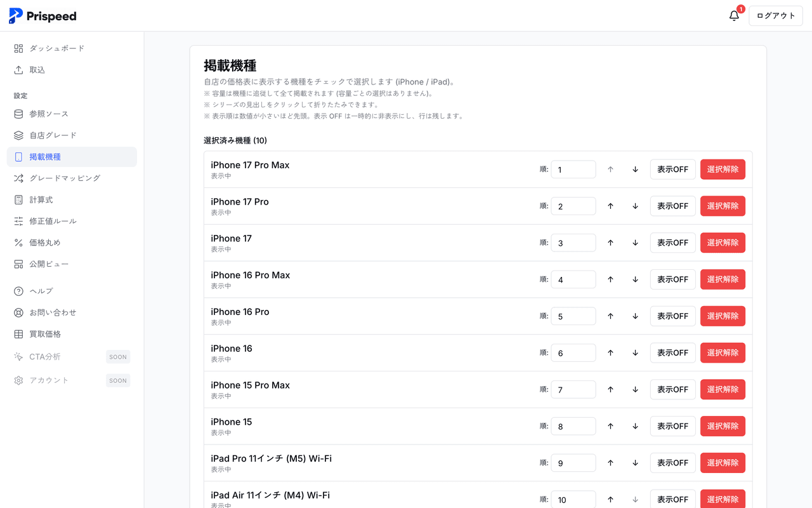Move iPhone 16 Pro Max down
Viewport: 812px width, 508px height.
(635, 279)
